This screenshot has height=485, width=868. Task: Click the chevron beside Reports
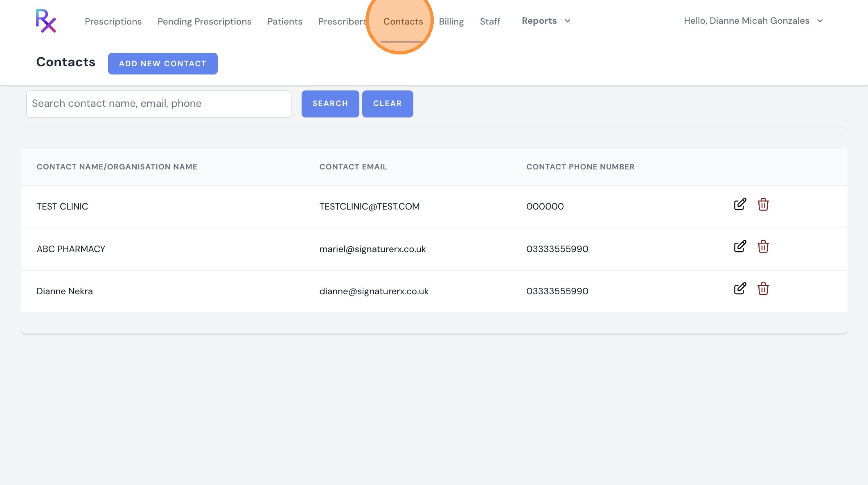click(567, 21)
